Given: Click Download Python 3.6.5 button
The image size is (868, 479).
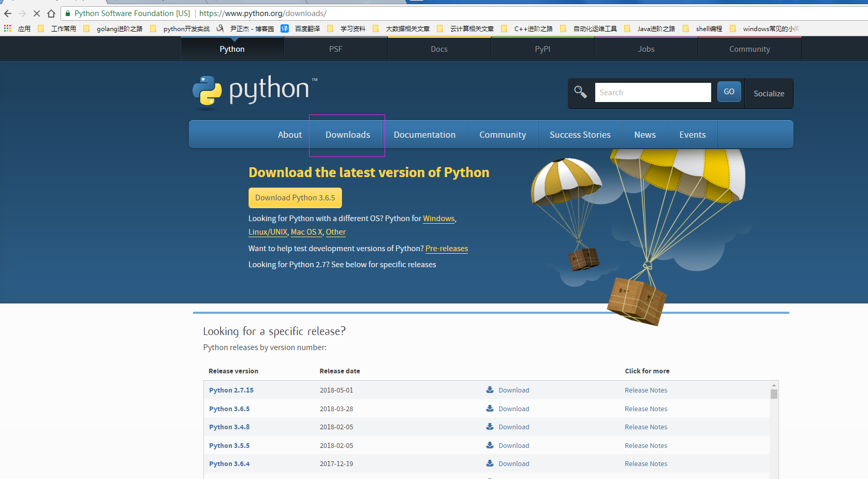Looking at the screenshot, I should (x=295, y=198).
